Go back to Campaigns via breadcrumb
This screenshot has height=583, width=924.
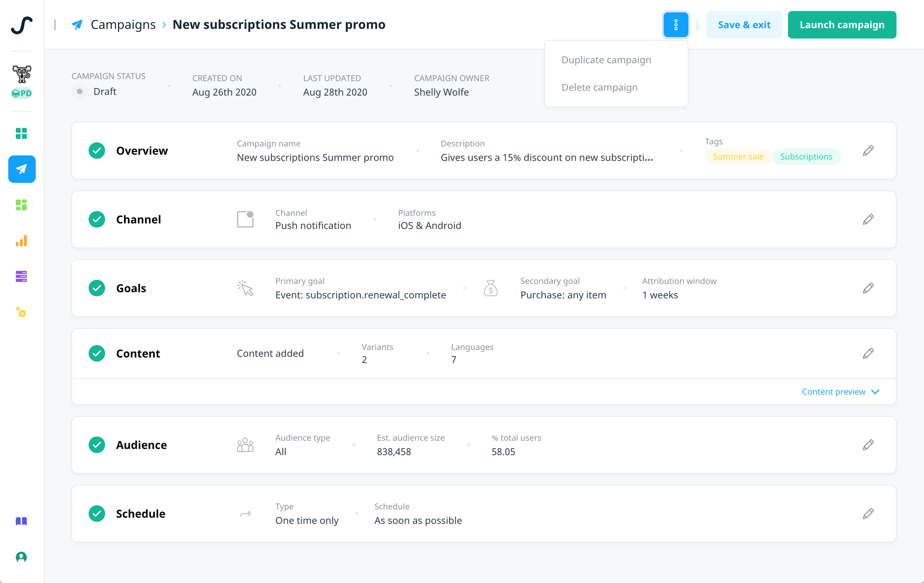[123, 25]
